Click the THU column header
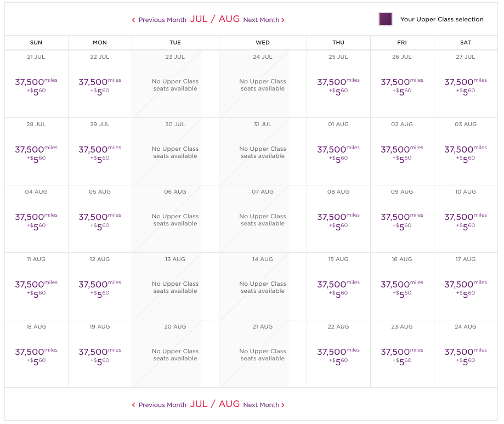 click(338, 43)
